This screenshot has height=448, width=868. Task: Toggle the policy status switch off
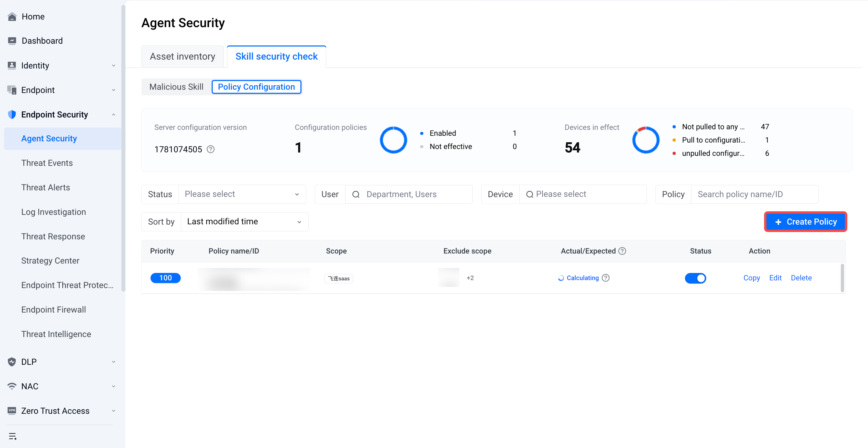click(x=696, y=278)
